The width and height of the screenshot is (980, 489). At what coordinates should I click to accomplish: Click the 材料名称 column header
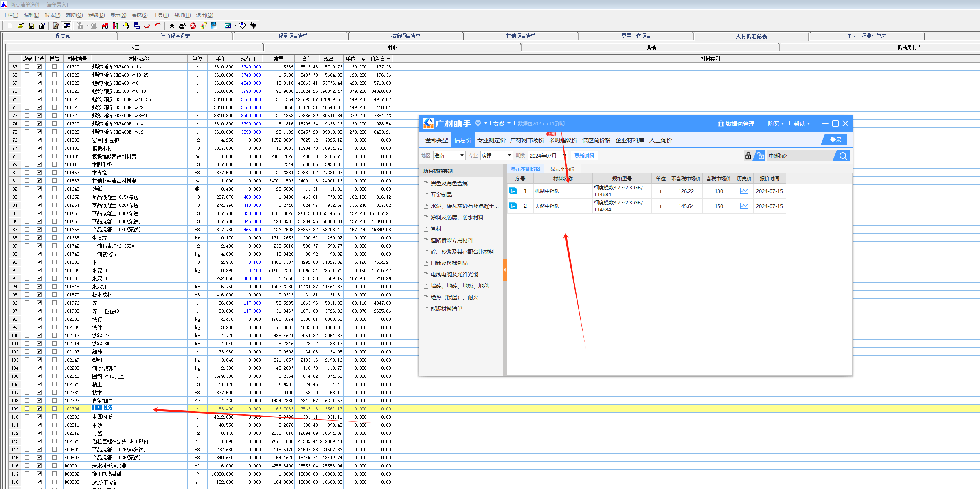[139, 59]
